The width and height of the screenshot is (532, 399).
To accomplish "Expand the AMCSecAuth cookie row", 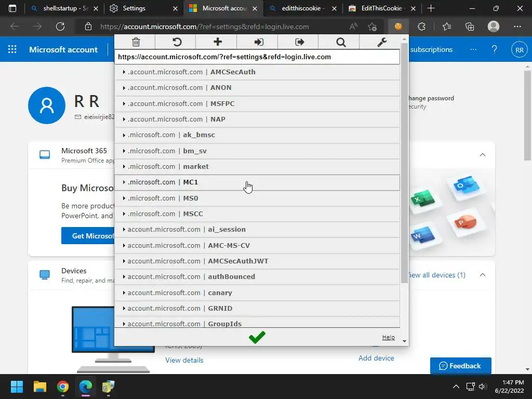I will [x=257, y=72].
